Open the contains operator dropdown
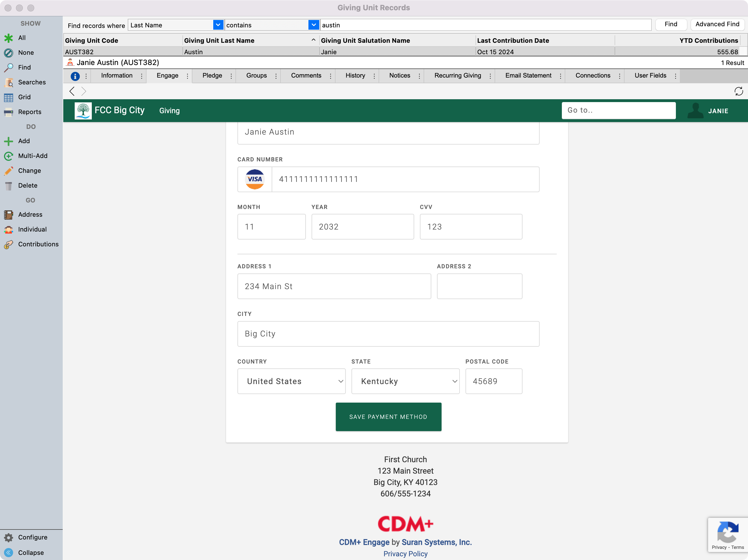748x560 pixels. tap(314, 25)
